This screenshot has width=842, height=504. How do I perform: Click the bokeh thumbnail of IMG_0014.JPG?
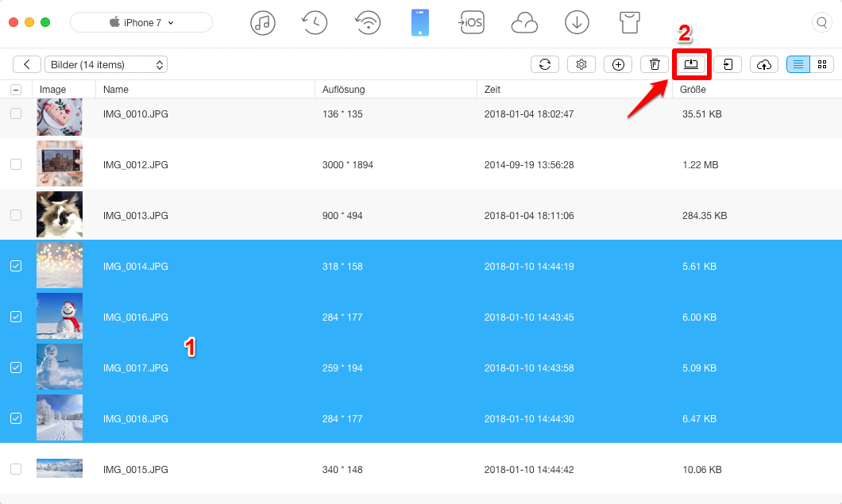[60, 265]
